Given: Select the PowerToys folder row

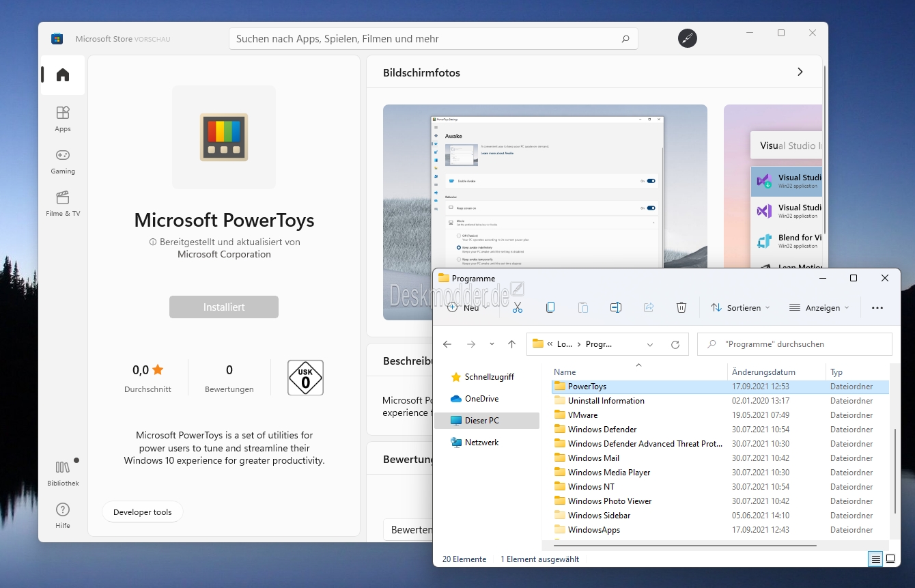Looking at the screenshot, I should coord(720,387).
